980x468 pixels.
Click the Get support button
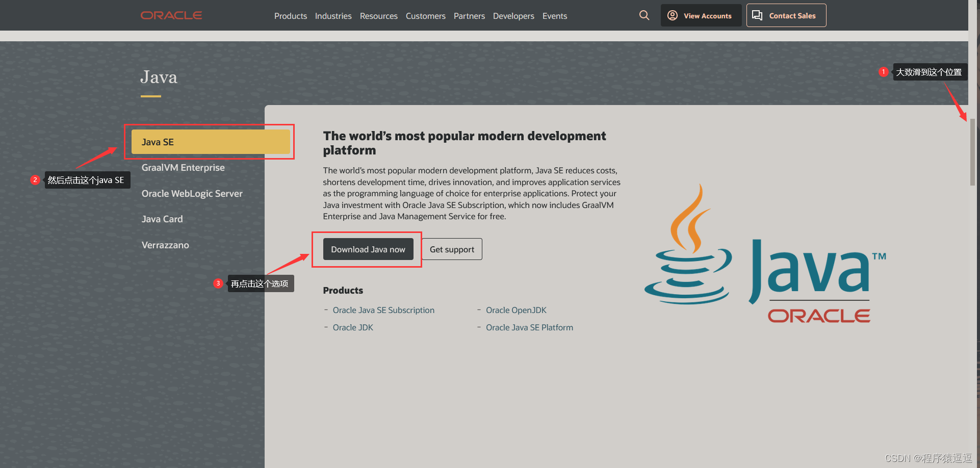(x=452, y=249)
